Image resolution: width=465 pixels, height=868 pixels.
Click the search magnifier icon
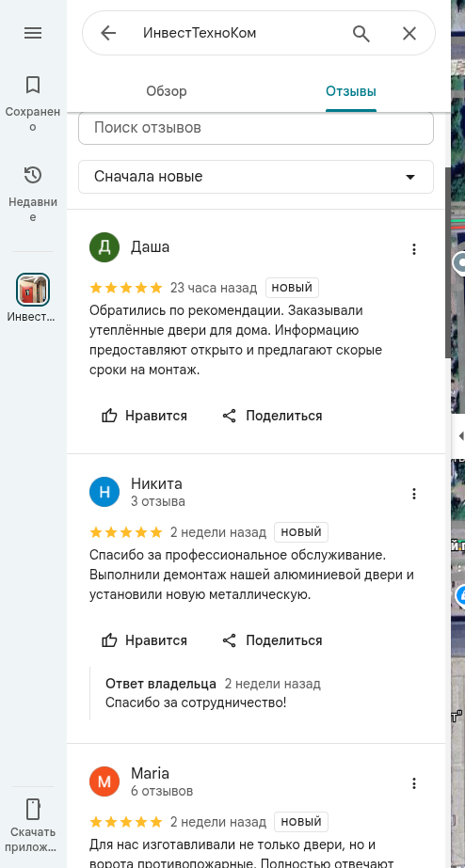361,34
